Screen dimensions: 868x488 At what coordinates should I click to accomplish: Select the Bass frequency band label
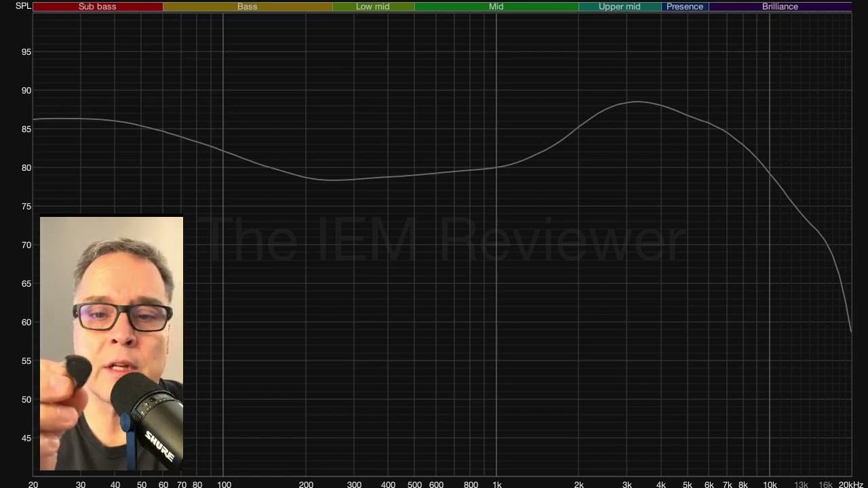click(x=248, y=7)
